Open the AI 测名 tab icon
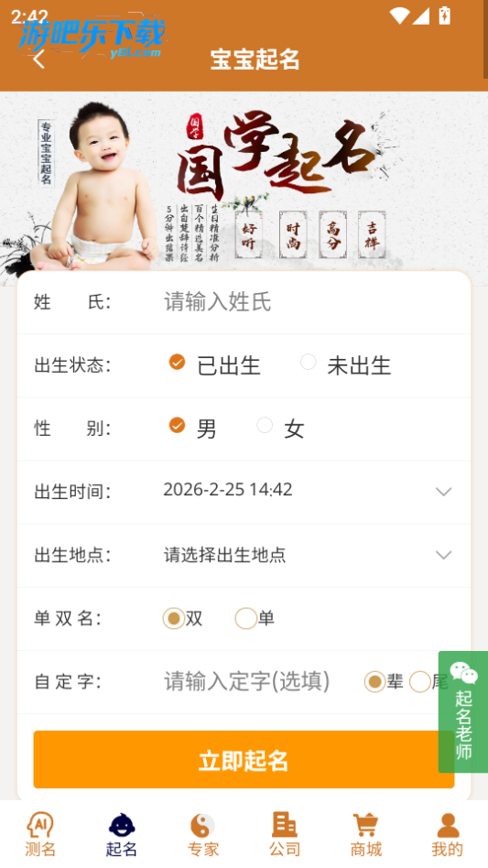 point(40,825)
